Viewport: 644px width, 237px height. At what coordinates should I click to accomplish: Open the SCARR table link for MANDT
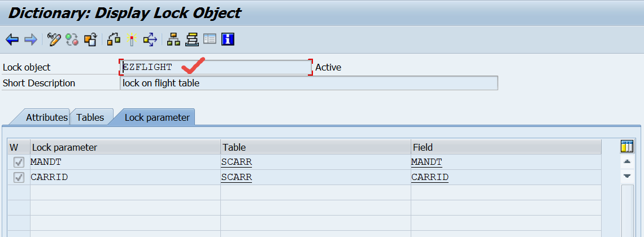pyautogui.click(x=237, y=163)
